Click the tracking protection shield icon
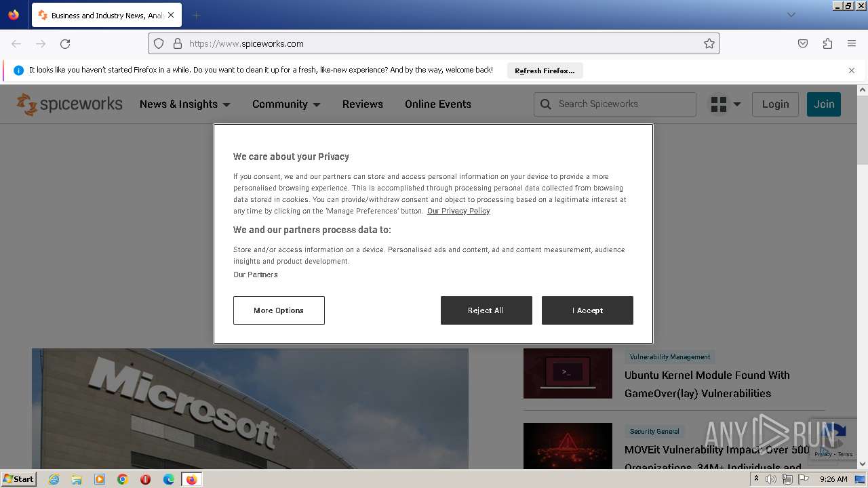Viewport: 868px width, 488px height. 159,43
